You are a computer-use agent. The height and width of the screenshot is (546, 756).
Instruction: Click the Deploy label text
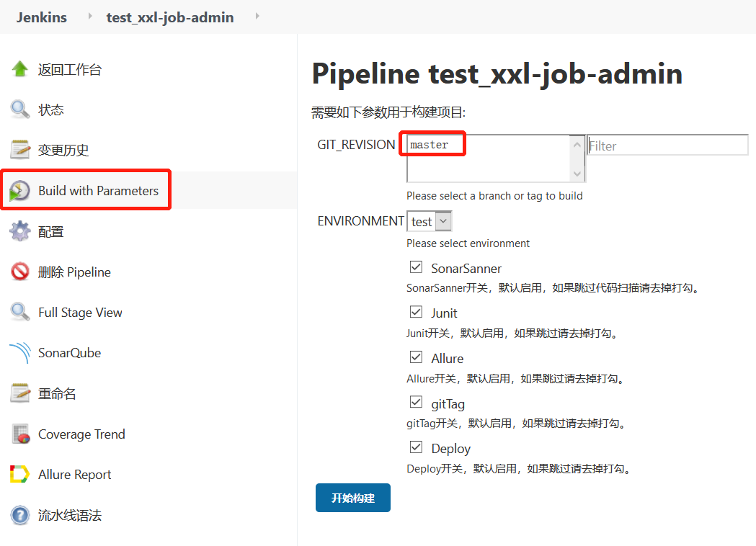pos(451,449)
